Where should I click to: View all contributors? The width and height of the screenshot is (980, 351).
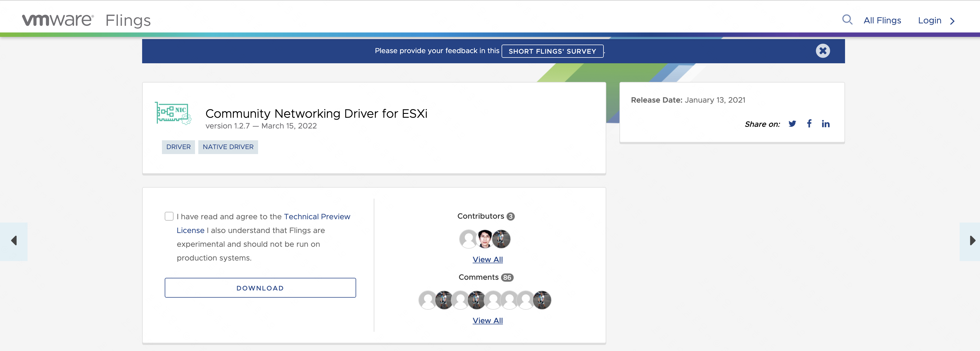point(487,260)
